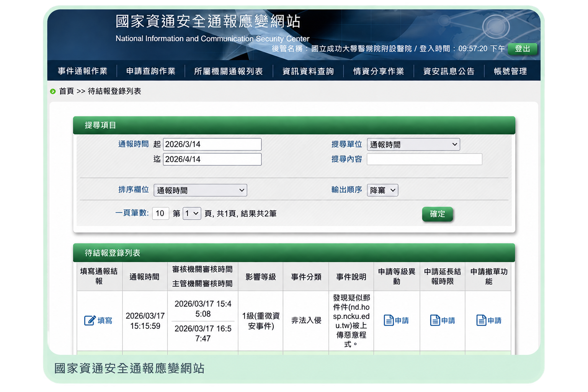This screenshot has width=588, height=392.
Task: Click the 2026/03/17 15:15:59 cell
Action: tap(145, 321)
